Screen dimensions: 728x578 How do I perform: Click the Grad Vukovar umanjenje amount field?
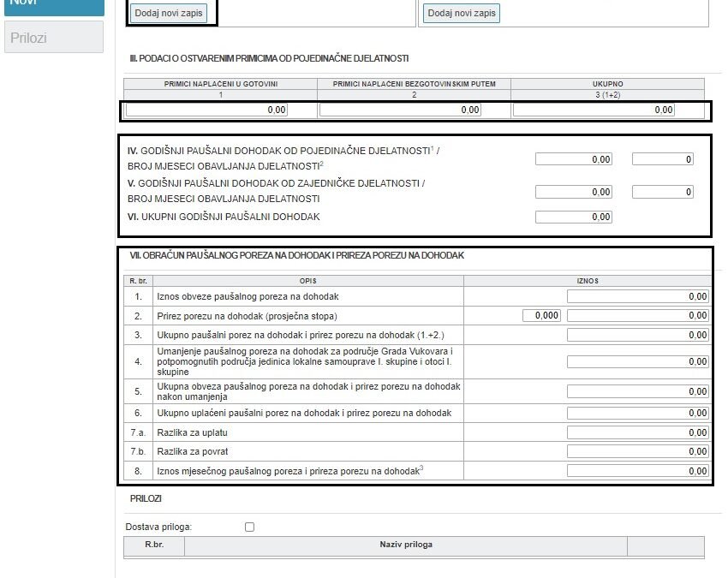click(x=638, y=362)
